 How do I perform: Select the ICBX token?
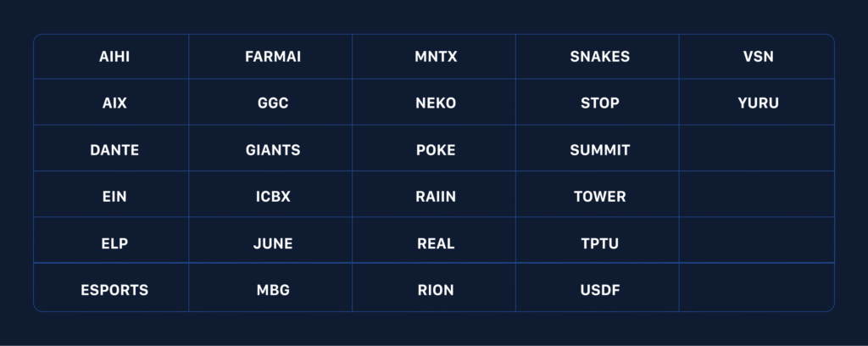(272, 197)
